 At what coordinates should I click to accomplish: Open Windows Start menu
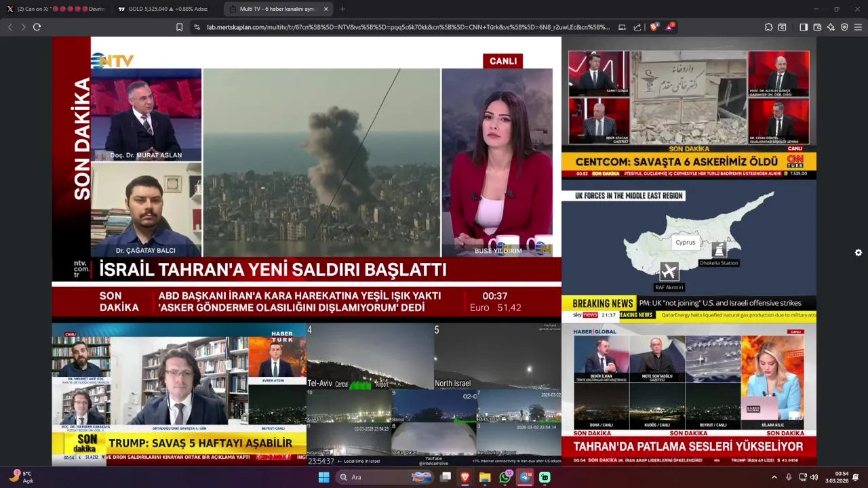[x=323, y=477]
